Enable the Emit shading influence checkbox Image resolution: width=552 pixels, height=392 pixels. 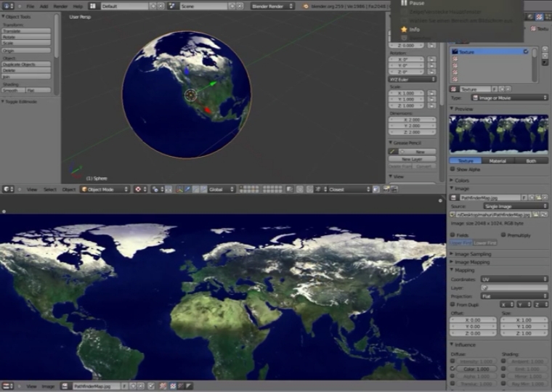503,369
